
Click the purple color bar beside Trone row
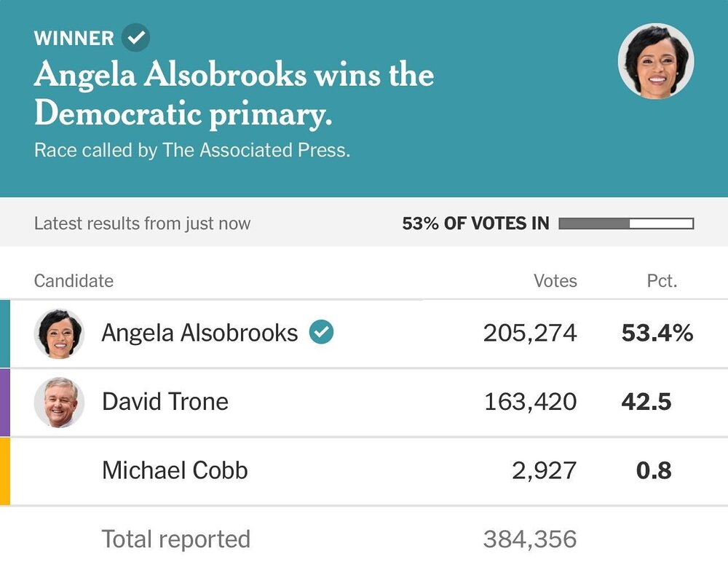point(5,402)
